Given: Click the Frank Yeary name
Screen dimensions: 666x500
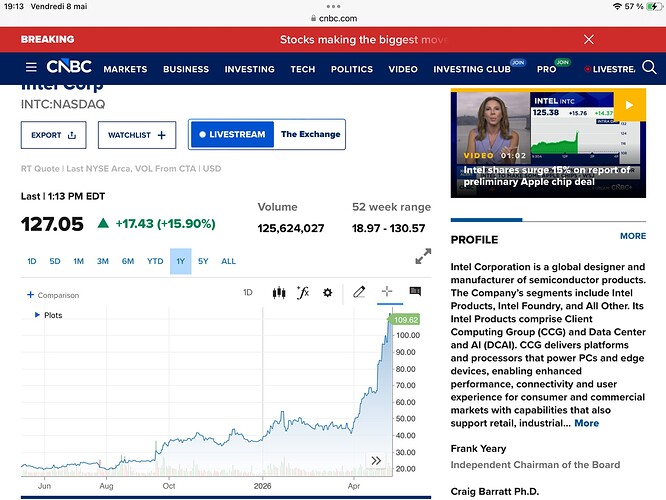Looking at the screenshot, I should pyautogui.click(x=478, y=449).
